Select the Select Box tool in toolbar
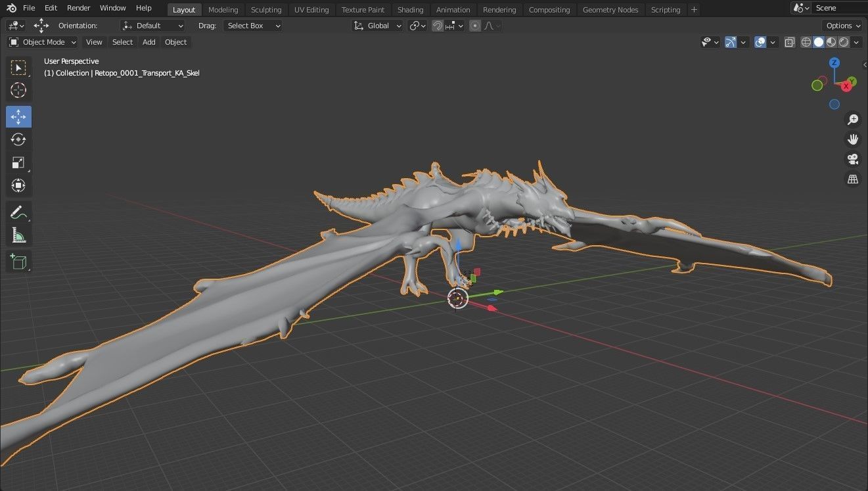This screenshot has width=868, height=491. click(18, 67)
